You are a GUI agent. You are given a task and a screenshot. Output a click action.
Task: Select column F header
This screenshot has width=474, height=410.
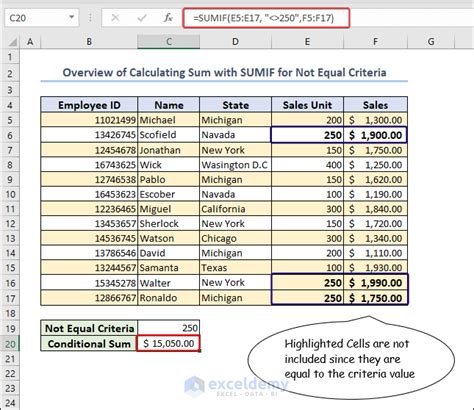point(375,42)
